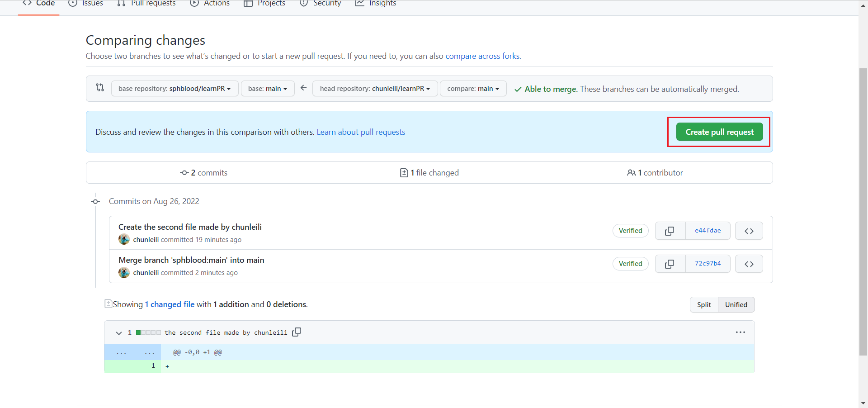Click chunleili avatar on the 2 minutes ago commit
868x408 pixels.
[x=124, y=272]
